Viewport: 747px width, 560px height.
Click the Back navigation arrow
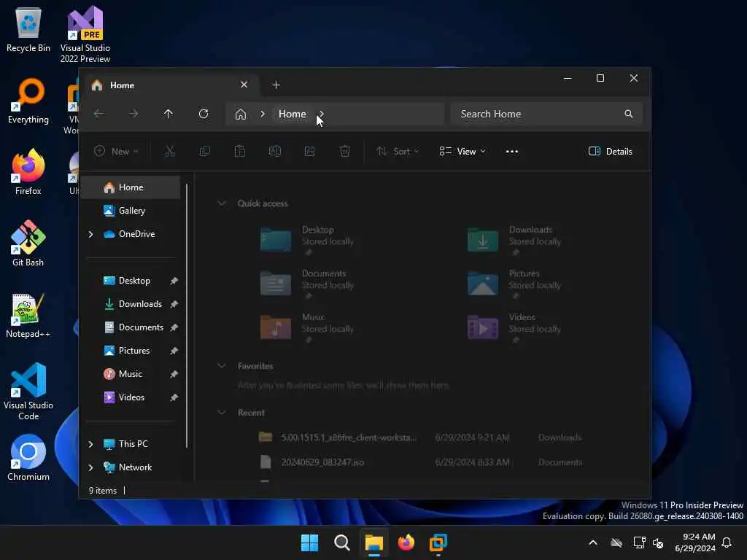pyautogui.click(x=98, y=114)
